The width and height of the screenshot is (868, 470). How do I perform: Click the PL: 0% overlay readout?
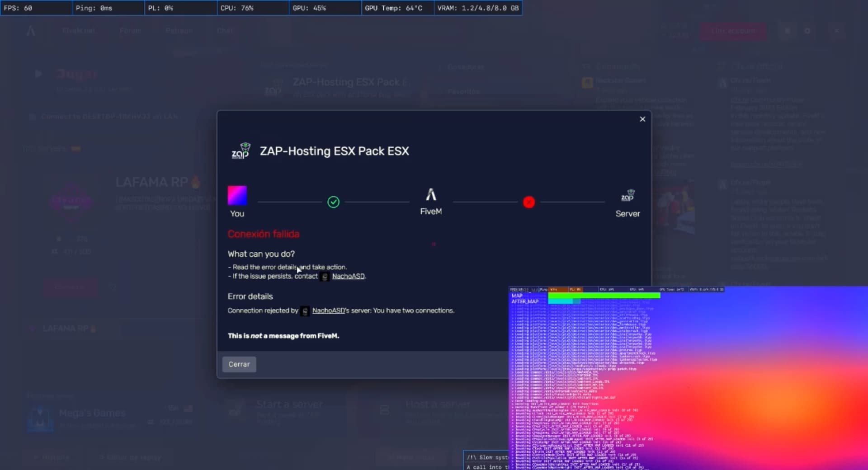(x=181, y=8)
